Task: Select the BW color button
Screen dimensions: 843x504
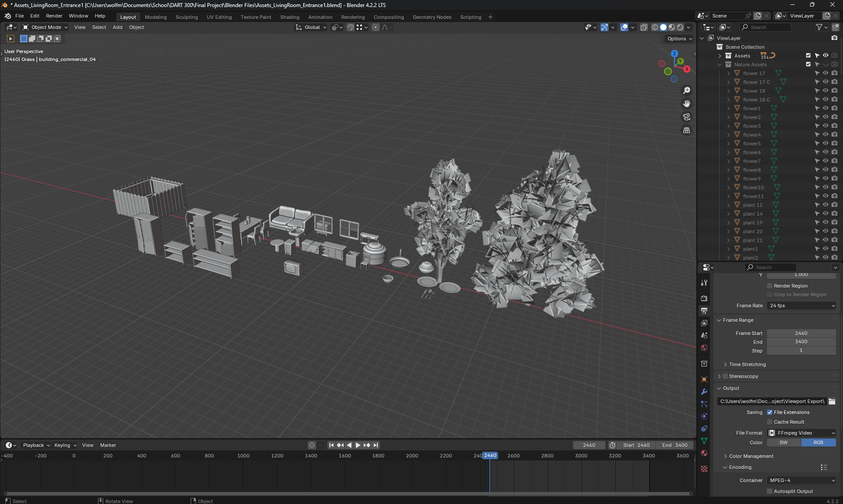Action: (784, 443)
